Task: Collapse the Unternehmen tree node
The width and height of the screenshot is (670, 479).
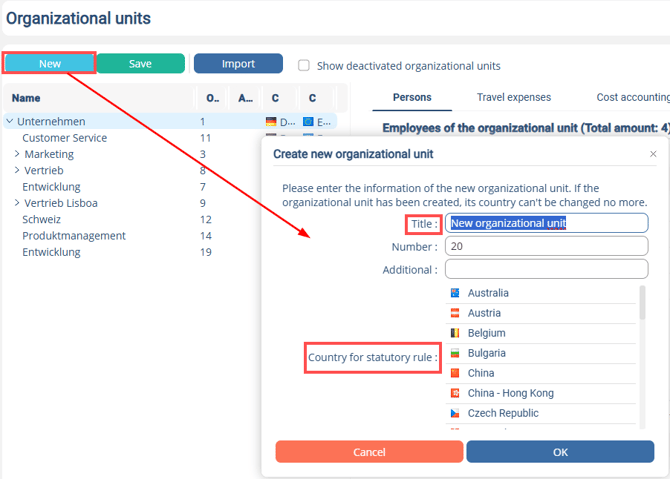Action: [x=10, y=121]
